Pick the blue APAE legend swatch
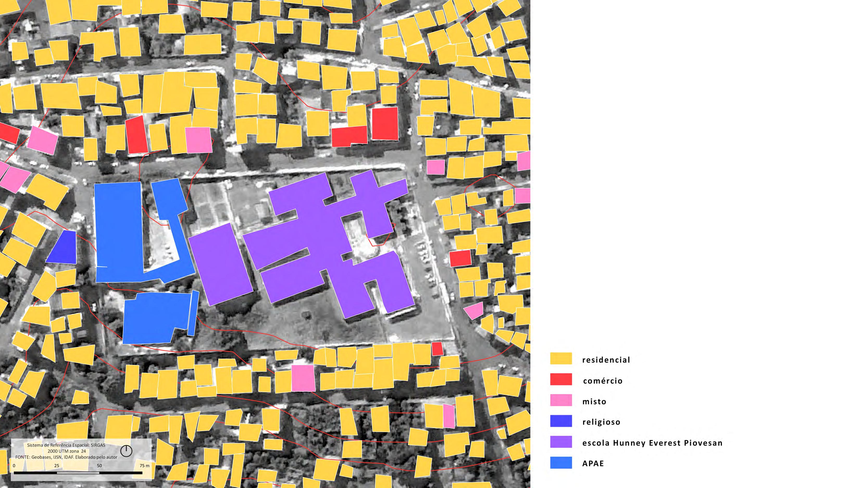The height and width of the screenshot is (488, 868). pyautogui.click(x=561, y=463)
